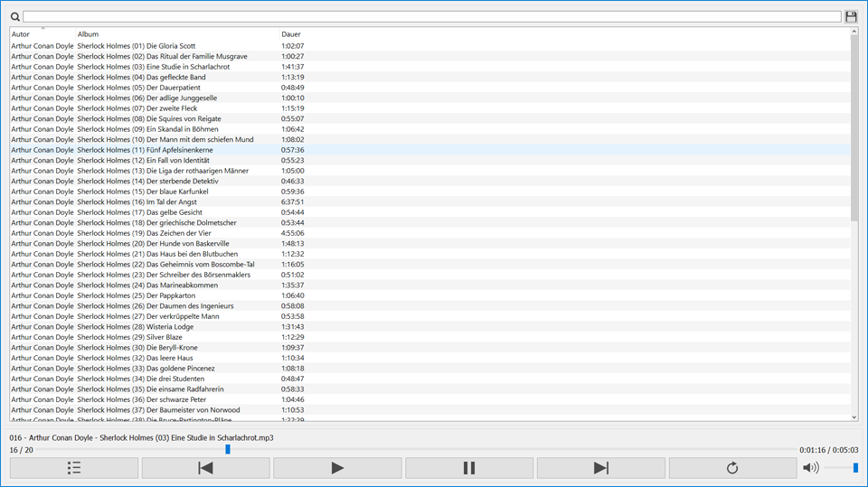Select '(11) Fünf Apfelsinenkerne'
This screenshot has height=487, width=868.
pyautogui.click(x=430, y=150)
